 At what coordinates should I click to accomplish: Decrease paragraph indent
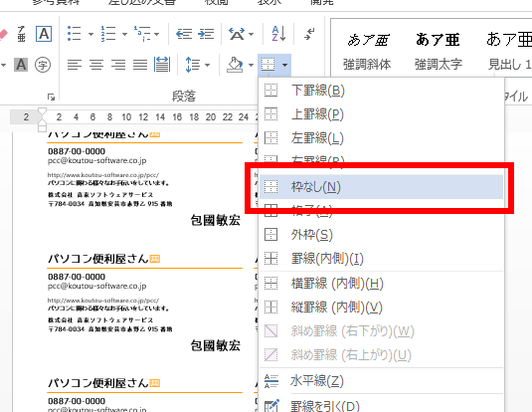(184, 34)
